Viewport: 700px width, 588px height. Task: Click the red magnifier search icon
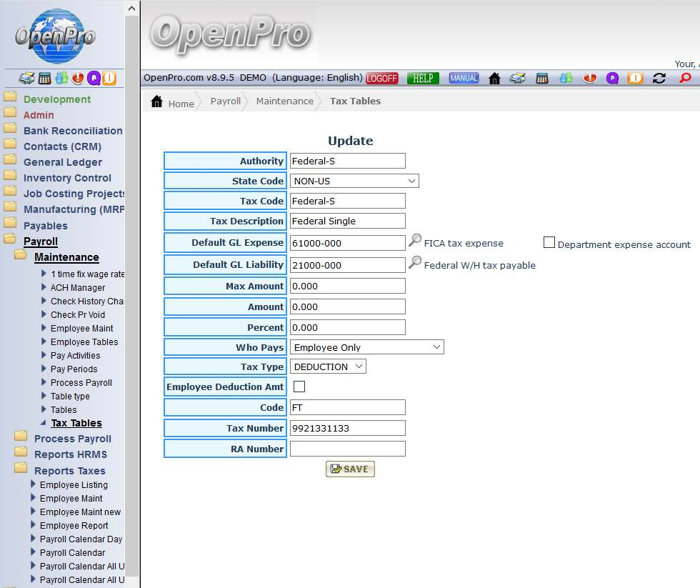point(685,79)
